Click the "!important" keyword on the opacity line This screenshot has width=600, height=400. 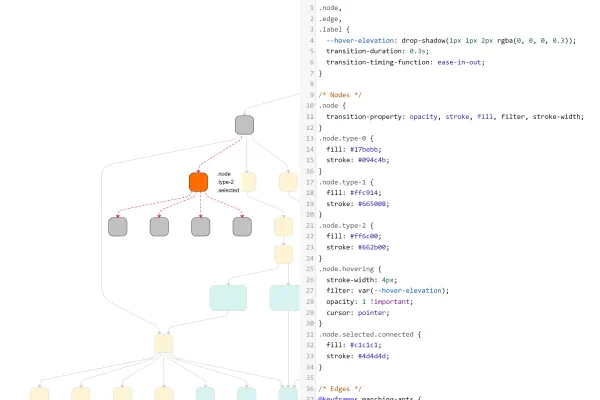[x=390, y=302]
